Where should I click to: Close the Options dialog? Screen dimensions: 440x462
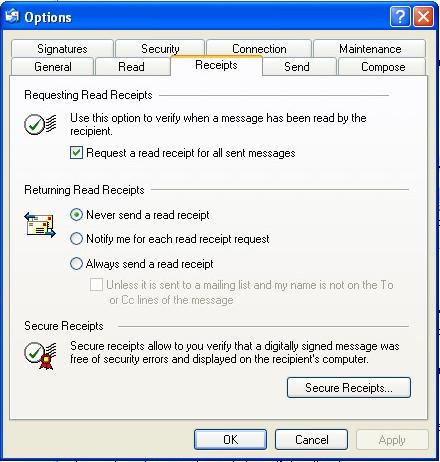(x=423, y=16)
